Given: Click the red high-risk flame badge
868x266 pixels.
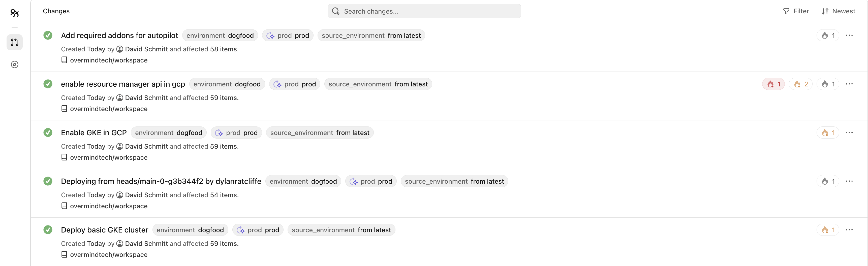Looking at the screenshot, I should 773,84.
